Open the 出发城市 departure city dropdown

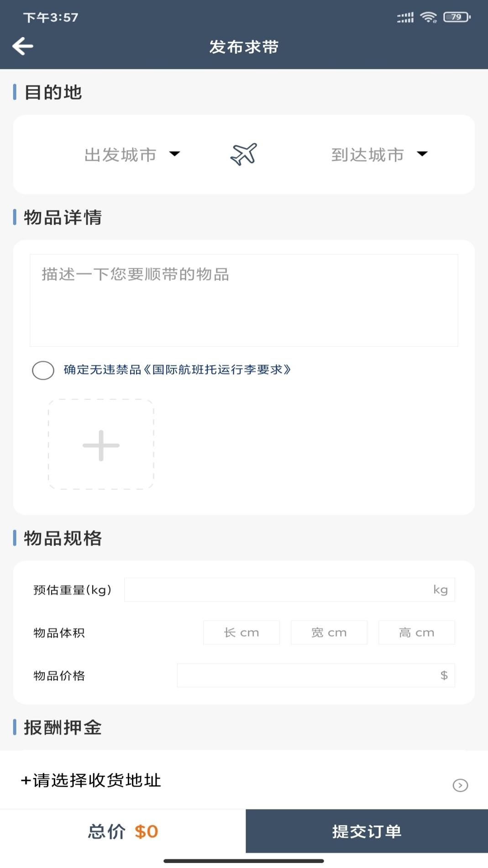click(x=132, y=154)
